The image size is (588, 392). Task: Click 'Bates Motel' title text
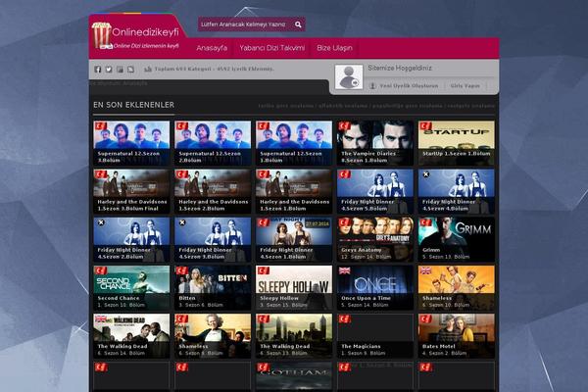pyautogui.click(x=439, y=346)
